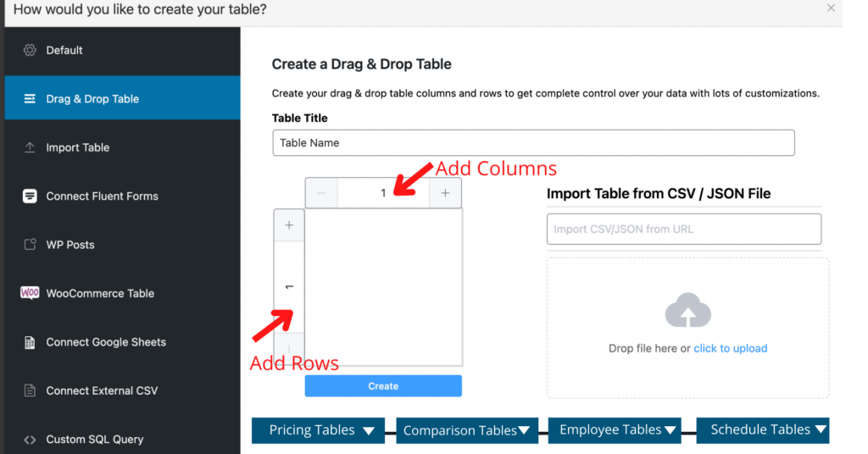Image resolution: width=868 pixels, height=454 pixels.
Task: Decrease row count with minus button
Action: [289, 349]
